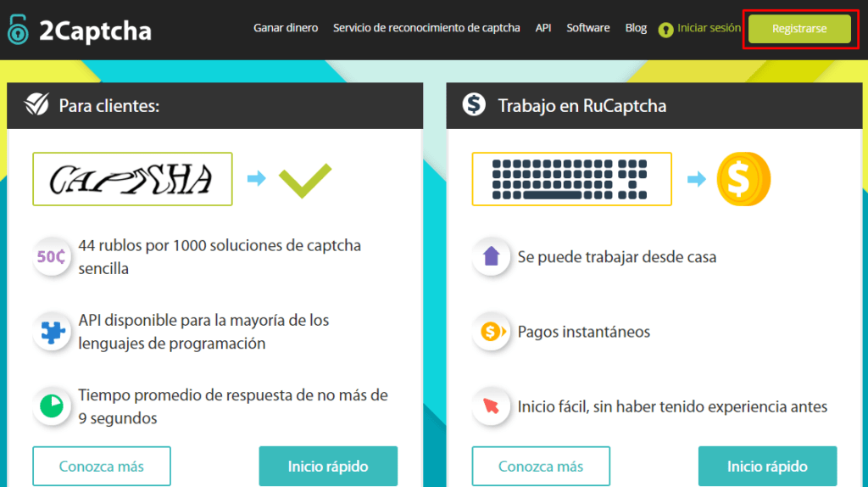Click Conozca más under Para clientes
868x487 pixels.
coord(102,466)
